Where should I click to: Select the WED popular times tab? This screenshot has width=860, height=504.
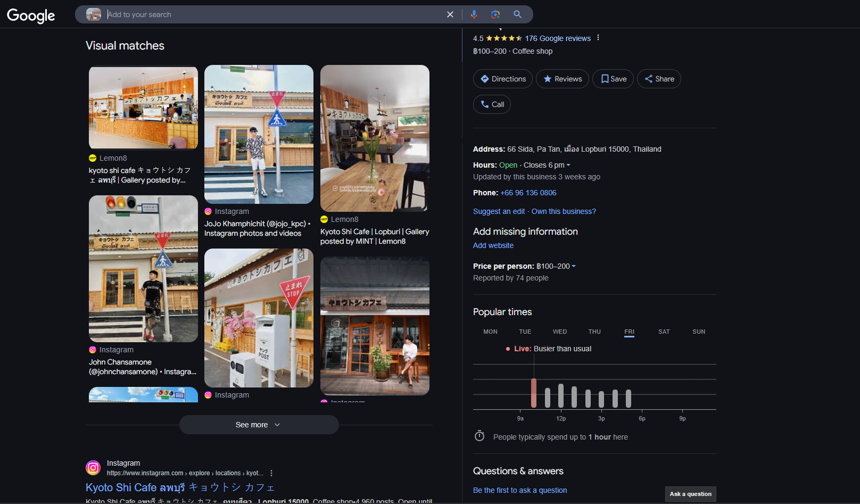click(559, 332)
